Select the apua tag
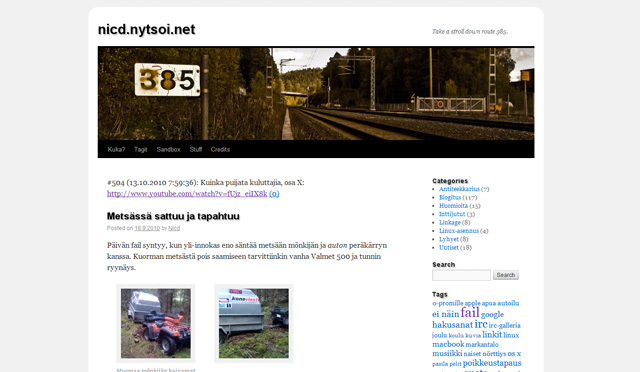Image resolution: width=640 pixels, height=372 pixels. (489, 303)
